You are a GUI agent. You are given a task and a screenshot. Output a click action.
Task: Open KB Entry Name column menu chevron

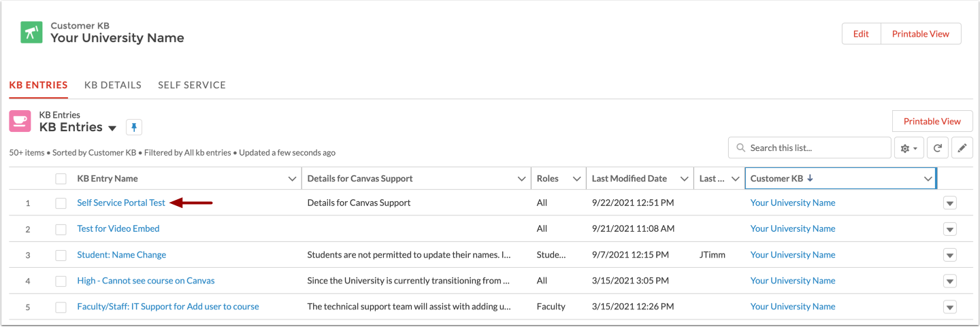(x=293, y=179)
